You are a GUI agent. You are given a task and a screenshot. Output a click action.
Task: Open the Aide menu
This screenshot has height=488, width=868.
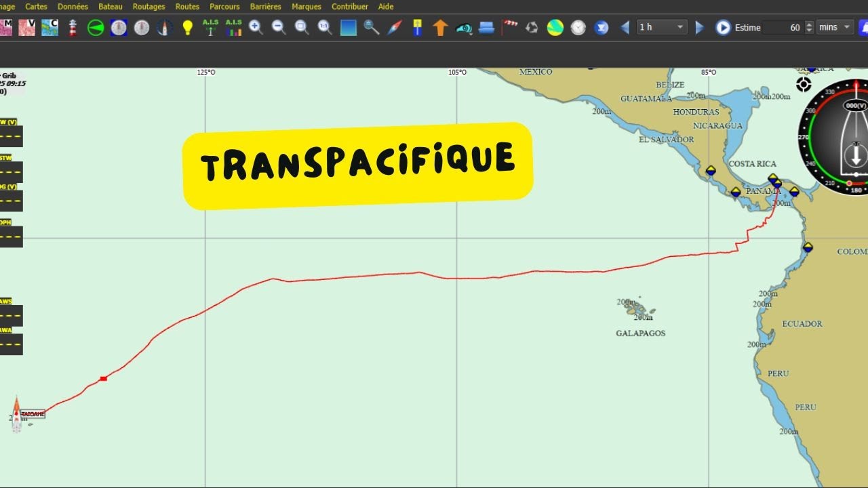386,6
